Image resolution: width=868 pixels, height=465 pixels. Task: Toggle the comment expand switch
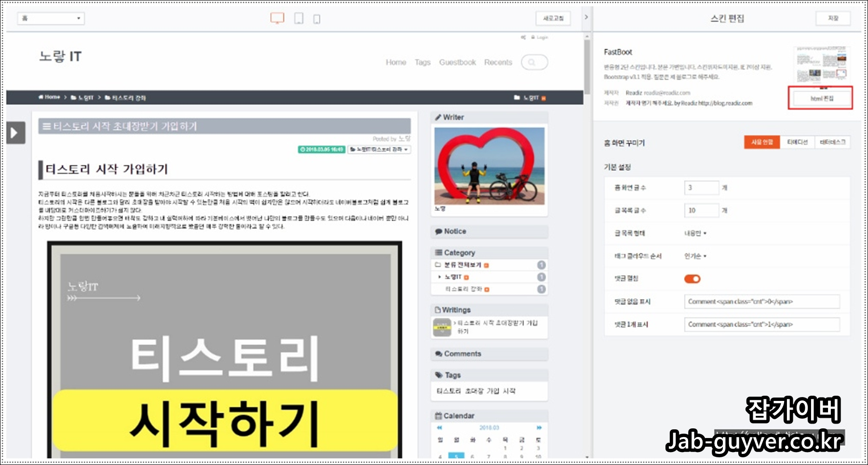point(692,279)
